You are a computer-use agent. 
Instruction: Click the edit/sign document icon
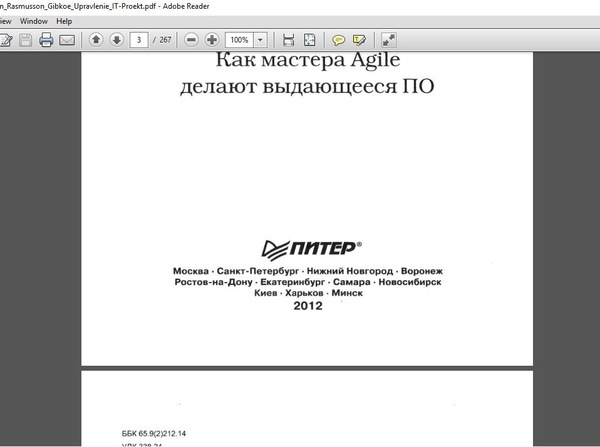pos(6,40)
